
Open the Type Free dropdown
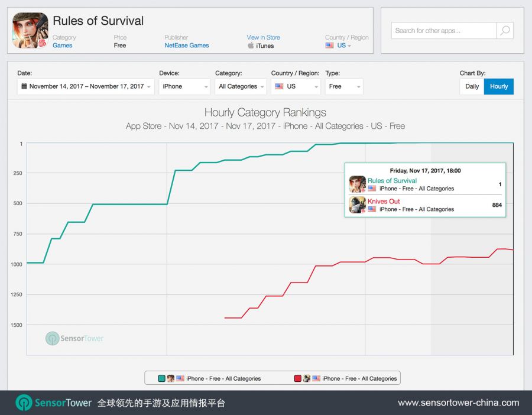[344, 86]
